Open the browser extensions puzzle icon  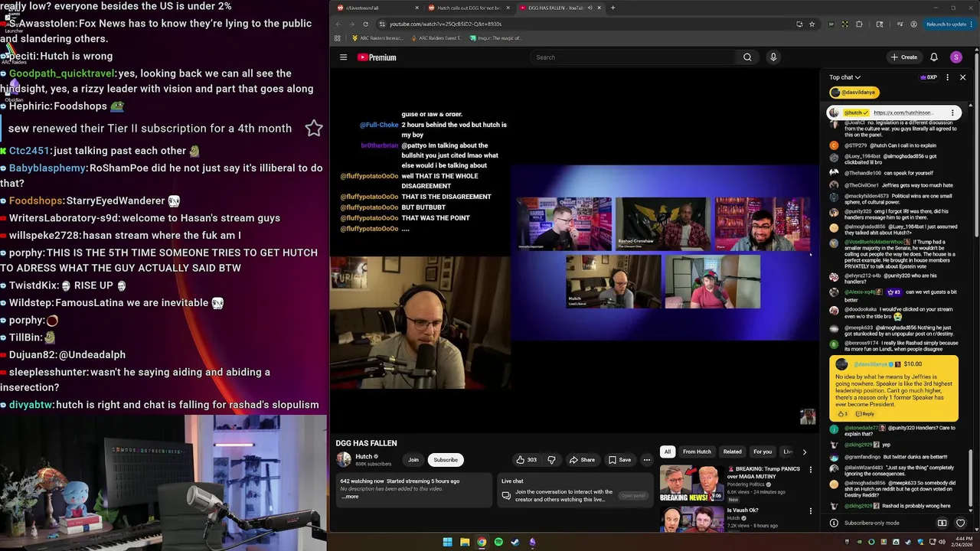(859, 24)
